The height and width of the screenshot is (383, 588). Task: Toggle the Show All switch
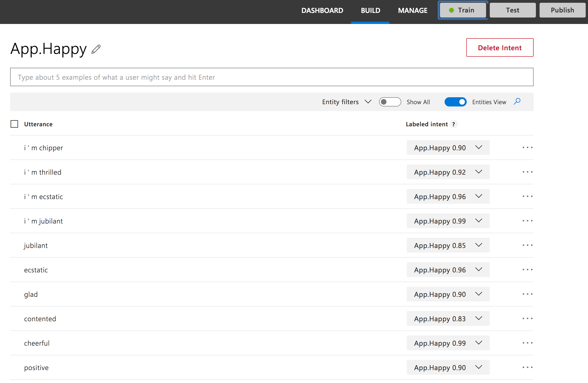click(x=390, y=102)
